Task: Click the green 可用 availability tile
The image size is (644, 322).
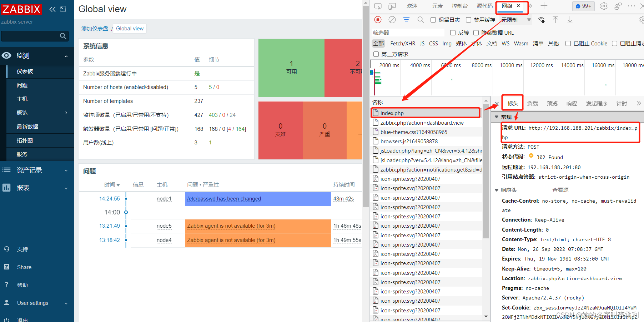Action: click(x=291, y=68)
